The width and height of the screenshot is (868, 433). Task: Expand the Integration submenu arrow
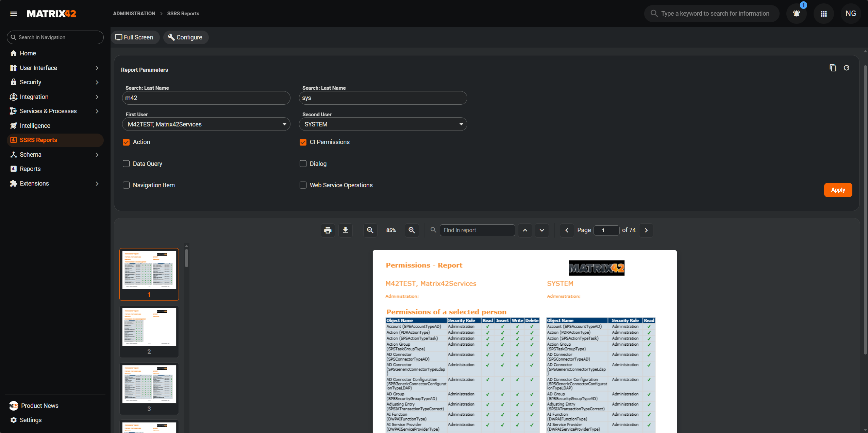tap(97, 97)
